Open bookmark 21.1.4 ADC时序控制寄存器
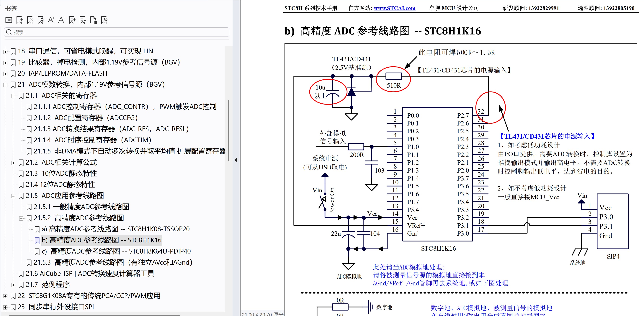 tap(92, 140)
